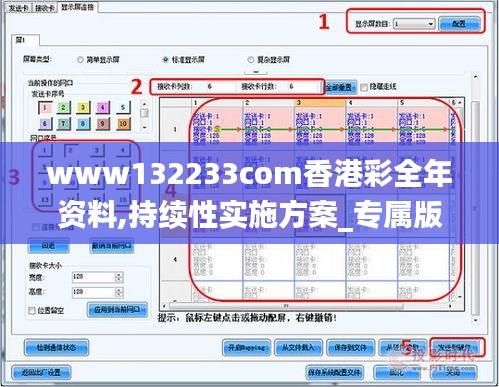Click the 检测通信状态 button

56,348
